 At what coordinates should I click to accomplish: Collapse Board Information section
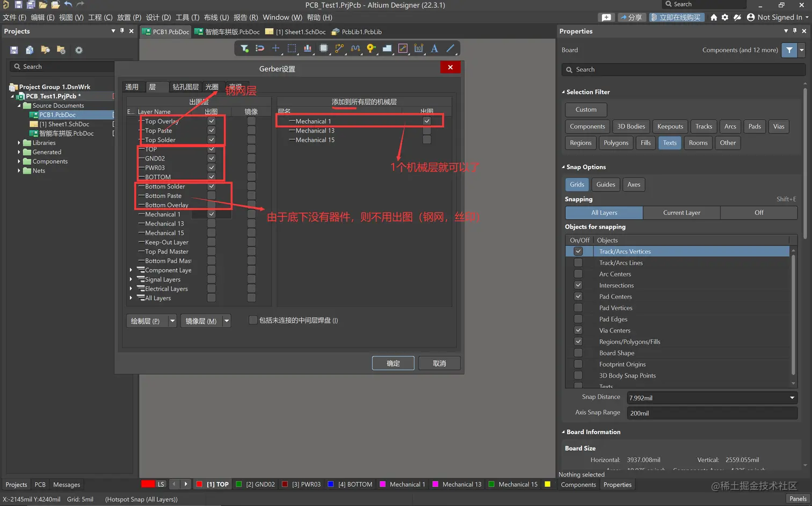tap(563, 432)
